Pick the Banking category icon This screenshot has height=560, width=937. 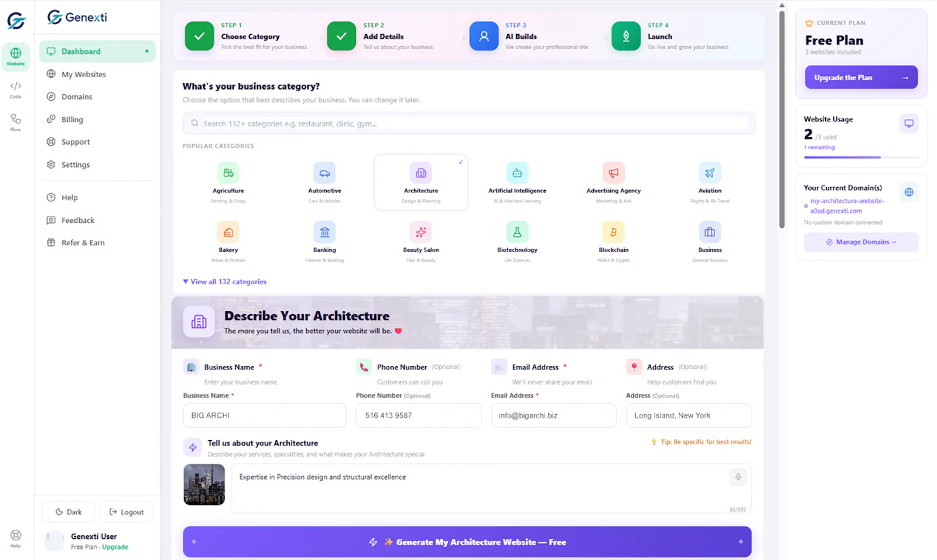click(x=324, y=232)
